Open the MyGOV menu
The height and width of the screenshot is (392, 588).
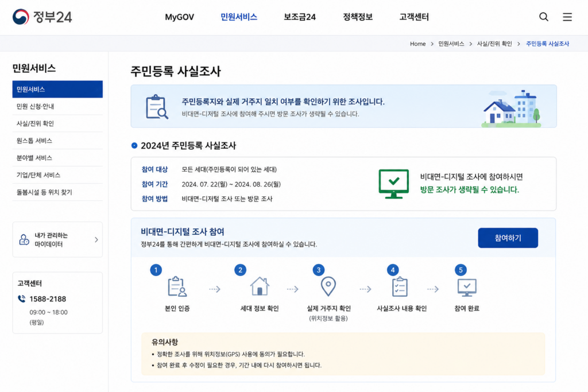click(x=179, y=17)
